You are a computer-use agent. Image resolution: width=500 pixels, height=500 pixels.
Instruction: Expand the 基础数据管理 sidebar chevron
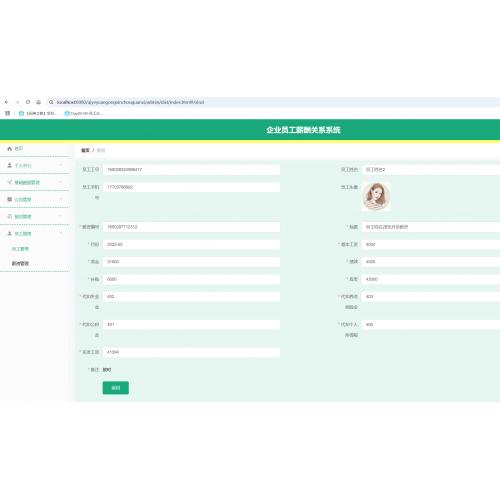coord(61,182)
